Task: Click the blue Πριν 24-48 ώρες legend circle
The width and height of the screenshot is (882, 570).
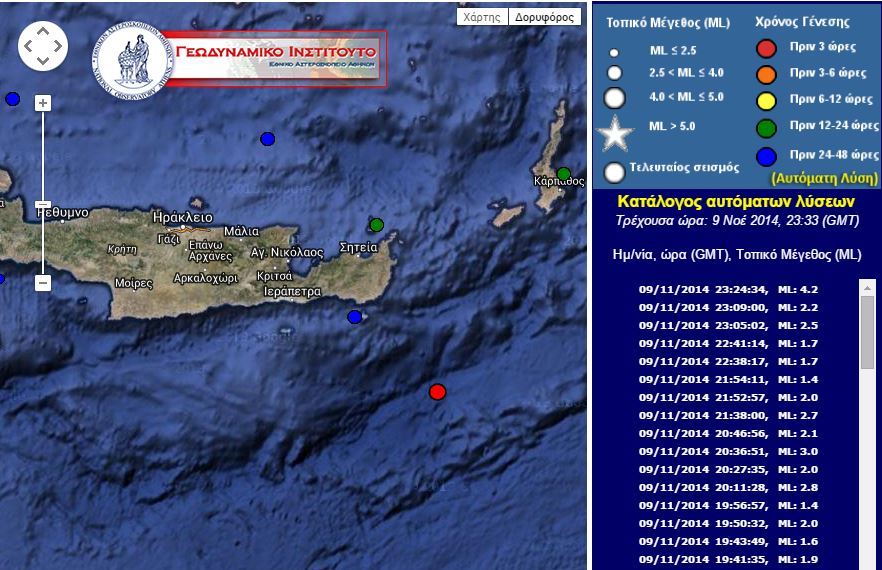Action: click(766, 157)
